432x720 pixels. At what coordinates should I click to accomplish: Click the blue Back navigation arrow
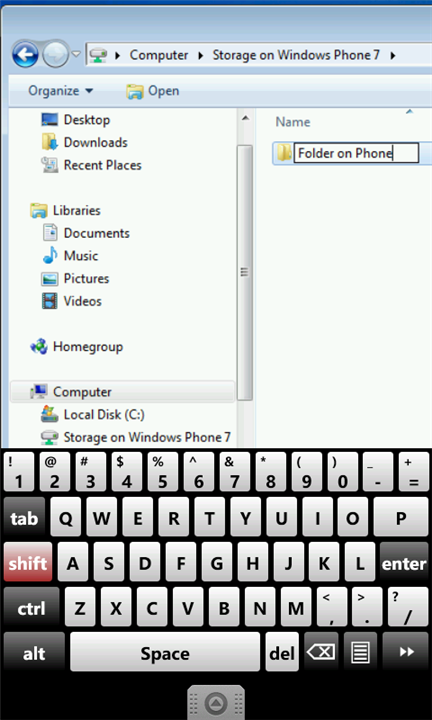26,55
